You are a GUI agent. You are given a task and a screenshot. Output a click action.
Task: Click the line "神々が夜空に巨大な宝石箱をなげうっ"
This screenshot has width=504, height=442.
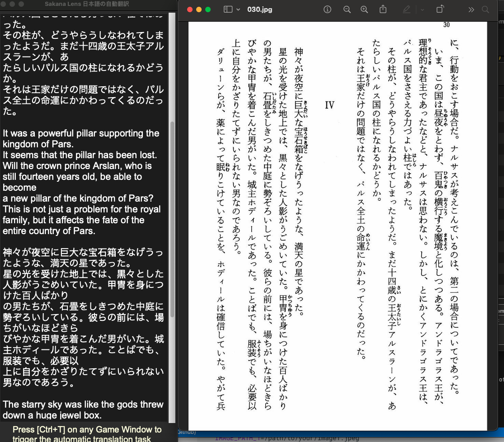tap(83, 252)
